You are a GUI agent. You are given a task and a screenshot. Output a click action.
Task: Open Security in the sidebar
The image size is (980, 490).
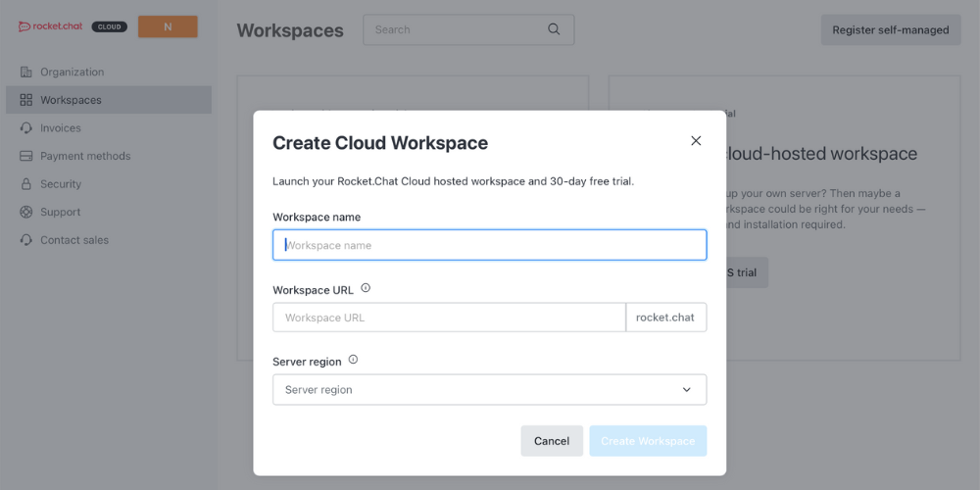pyautogui.click(x=109, y=184)
